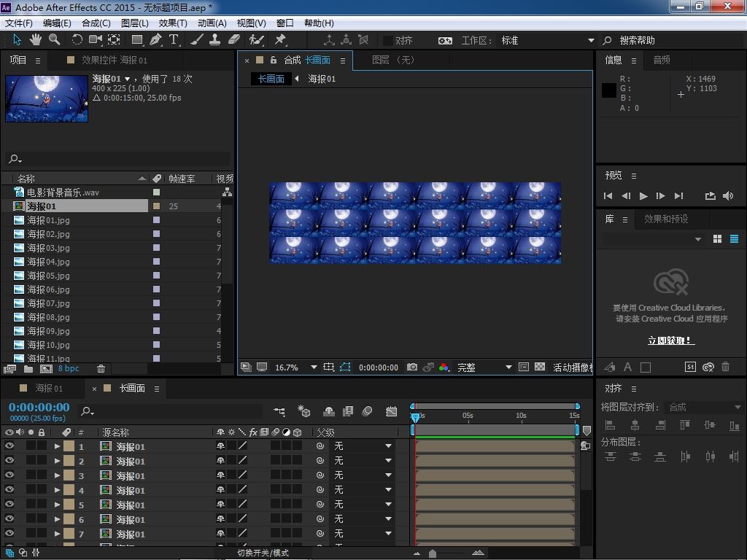Choose the Pen tool
747x560 pixels.
tap(155, 40)
